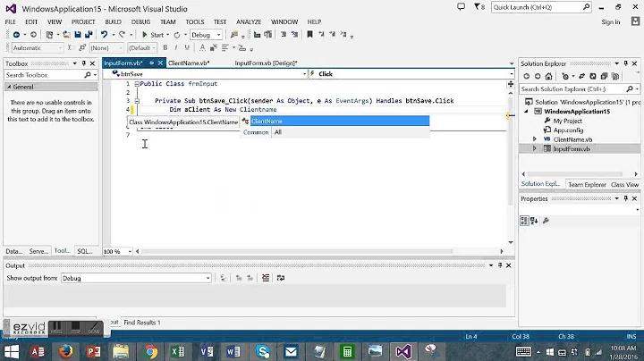Click the Bold formatting icon
The width and height of the screenshot is (644, 361).
(x=165, y=48)
